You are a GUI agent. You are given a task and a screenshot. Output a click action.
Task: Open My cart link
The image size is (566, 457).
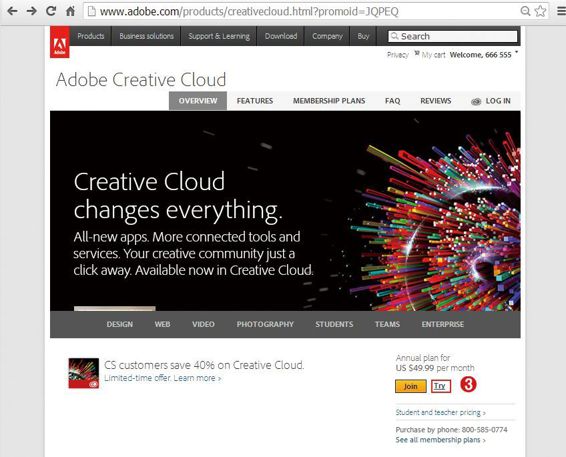pyautogui.click(x=433, y=55)
